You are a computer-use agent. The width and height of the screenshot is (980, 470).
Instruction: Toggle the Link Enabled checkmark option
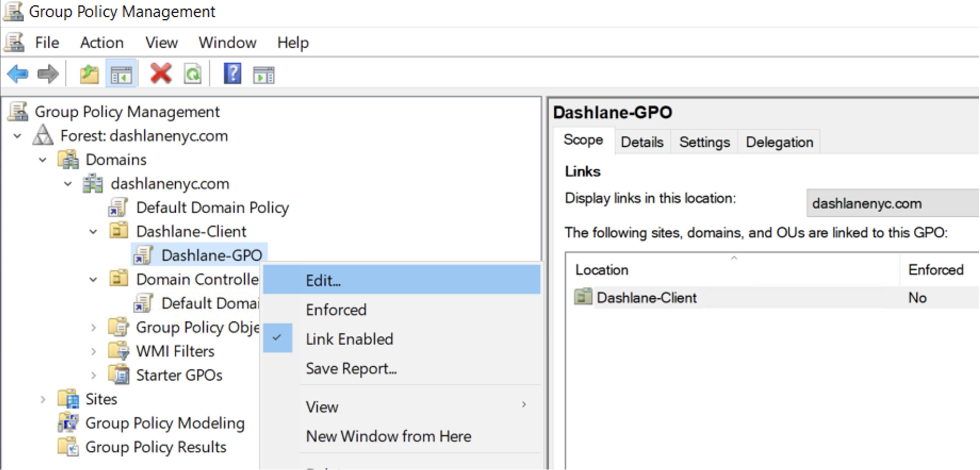click(x=349, y=339)
